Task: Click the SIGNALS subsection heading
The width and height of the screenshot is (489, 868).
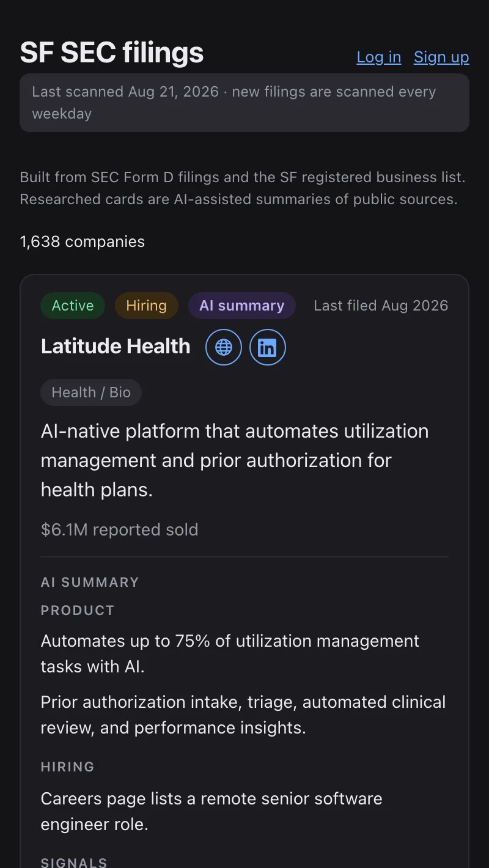Action: click(x=74, y=862)
